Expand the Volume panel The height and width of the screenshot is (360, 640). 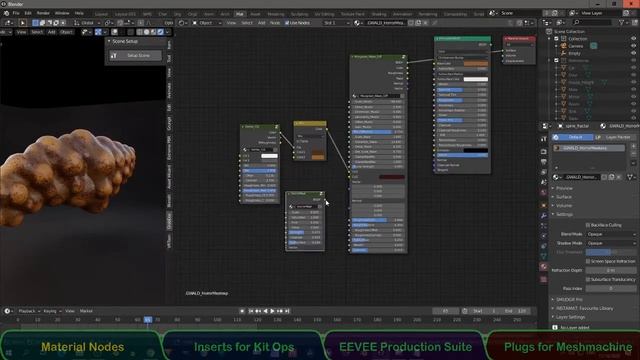(563, 205)
